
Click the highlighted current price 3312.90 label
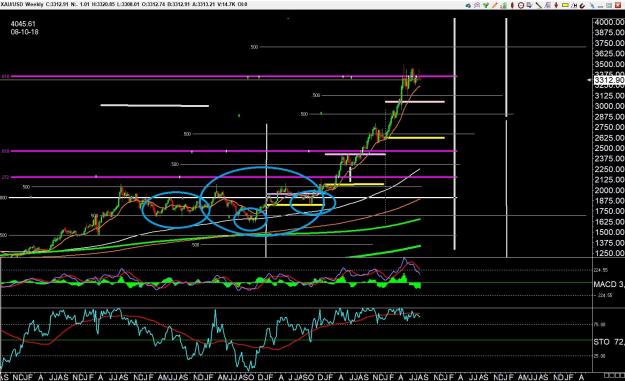(x=609, y=80)
